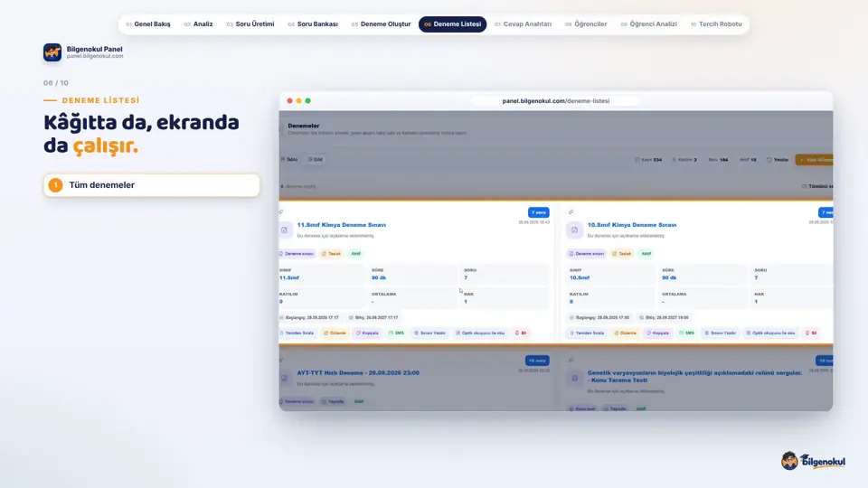Click Optik okuyucu ile oku on 10.Sınıf card

point(770,333)
